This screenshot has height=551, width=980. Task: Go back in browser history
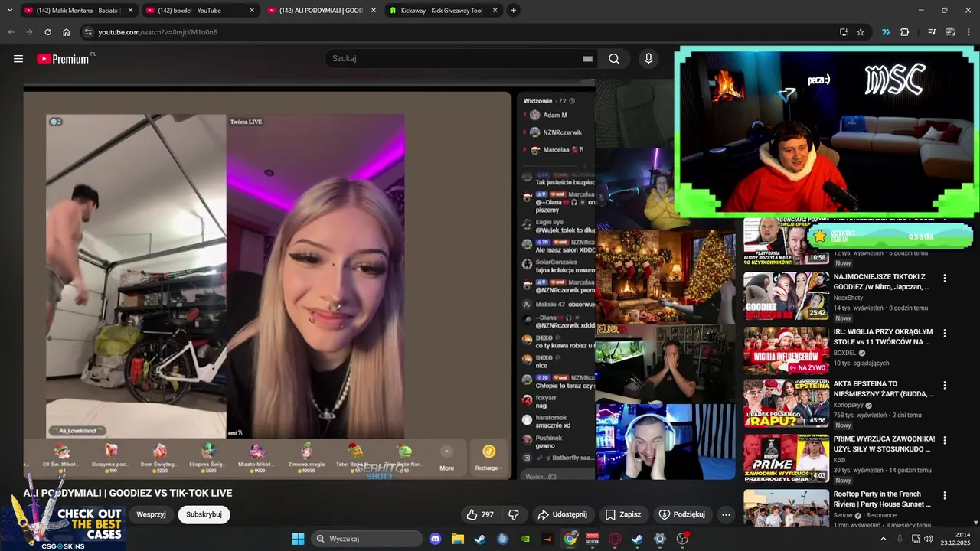11,32
